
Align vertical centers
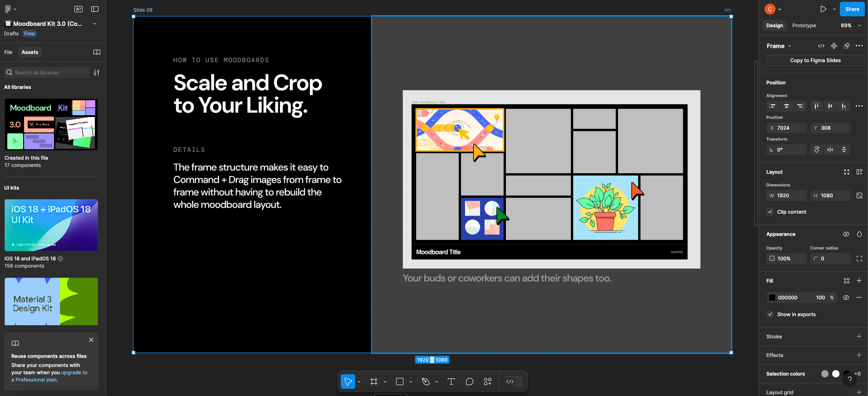pyautogui.click(x=830, y=106)
